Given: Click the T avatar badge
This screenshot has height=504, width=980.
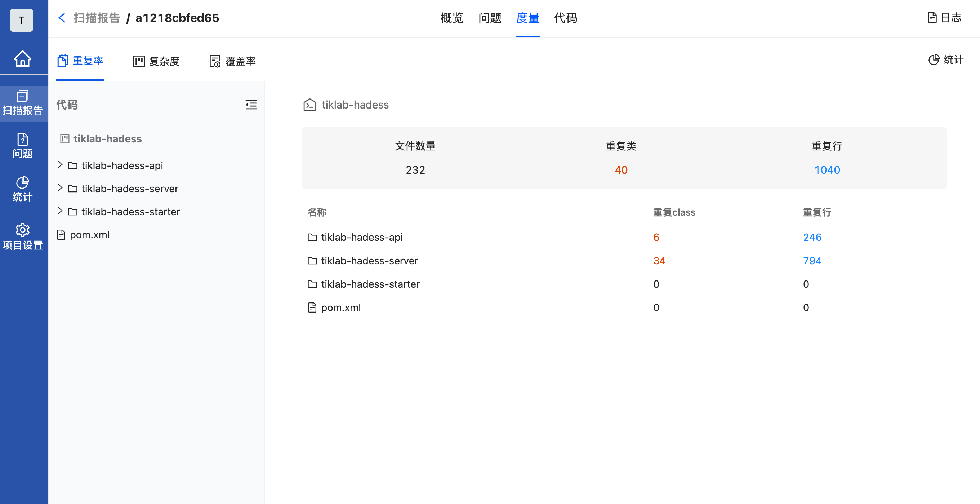Looking at the screenshot, I should point(21,20).
